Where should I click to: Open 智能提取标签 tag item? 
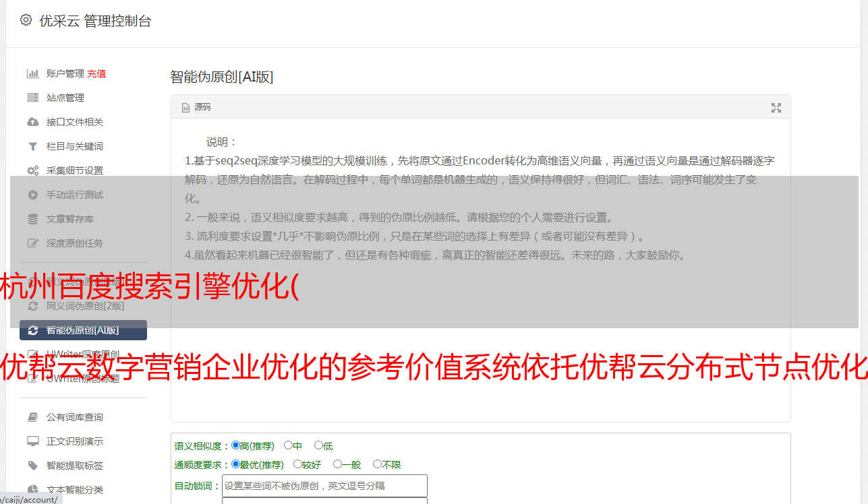click(74, 466)
